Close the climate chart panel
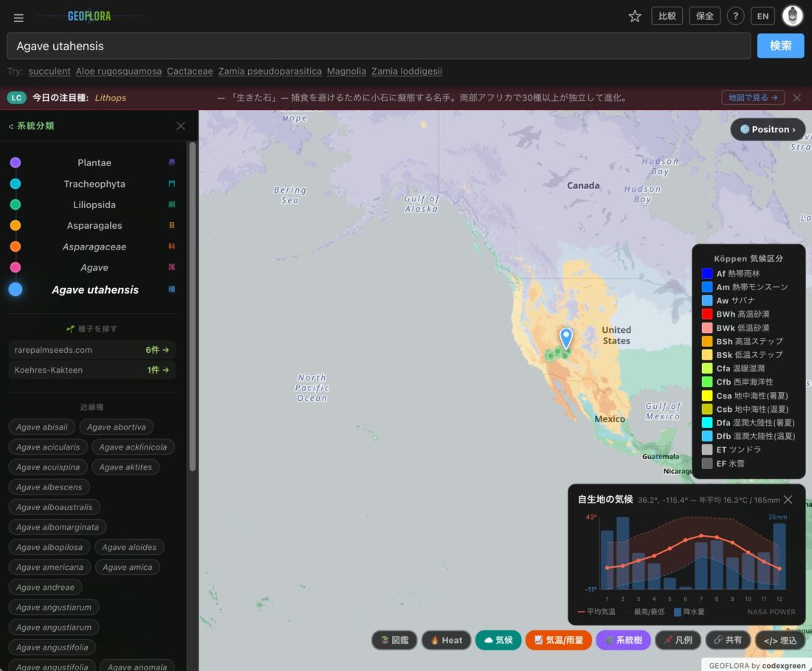812x671 pixels. pyautogui.click(x=788, y=500)
